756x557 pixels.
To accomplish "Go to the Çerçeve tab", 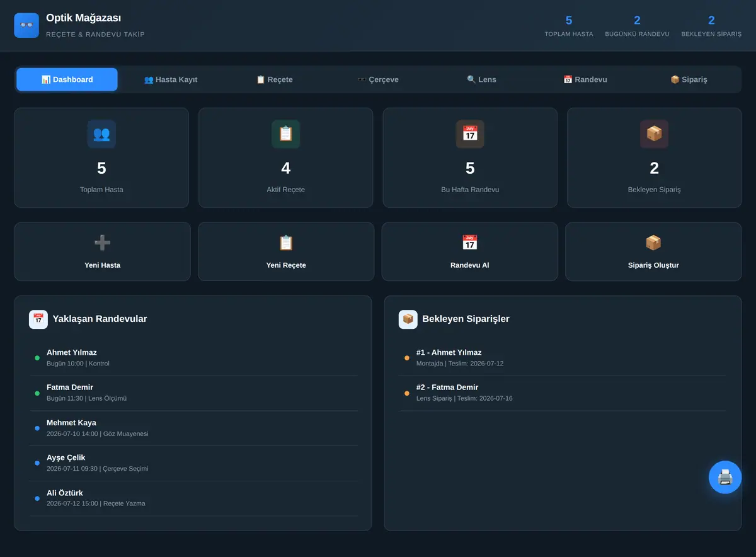I will pos(378,79).
